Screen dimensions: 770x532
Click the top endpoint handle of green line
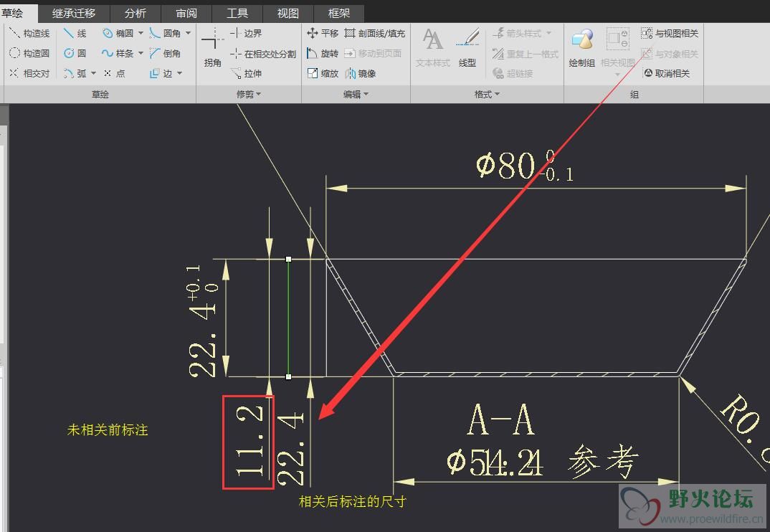288,259
